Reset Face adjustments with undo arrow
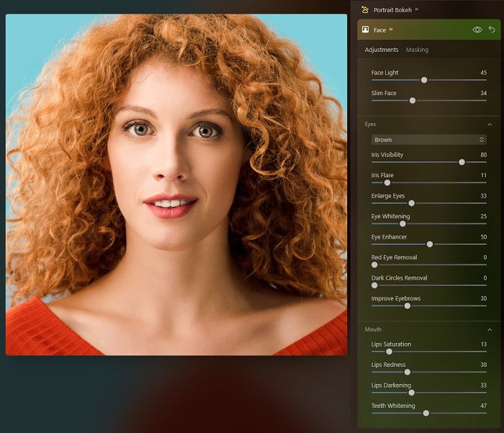The height and width of the screenshot is (433, 504). click(x=492, y=30)
